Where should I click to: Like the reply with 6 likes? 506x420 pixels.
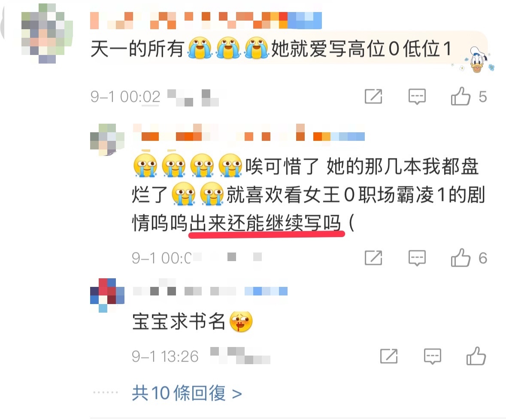(460, 258)
